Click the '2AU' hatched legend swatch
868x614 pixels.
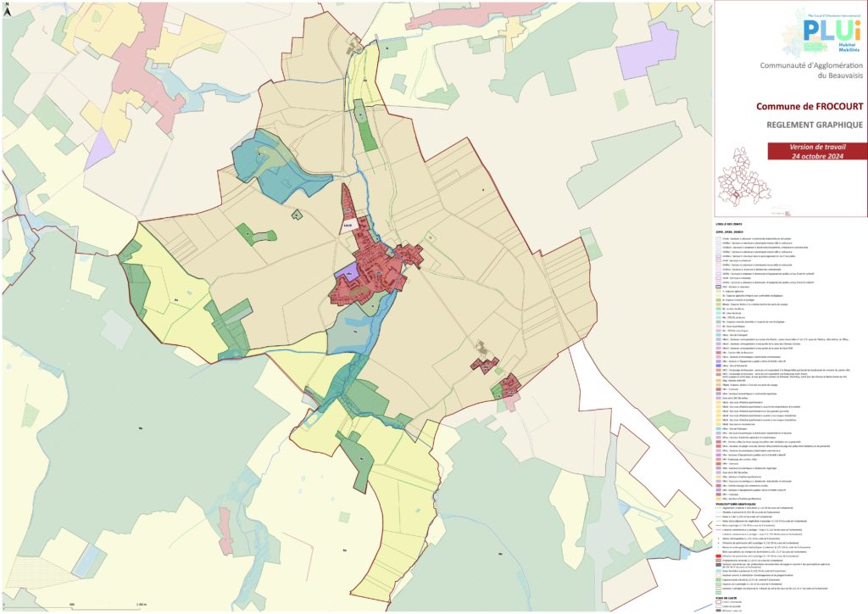click(x=718, y=287)
